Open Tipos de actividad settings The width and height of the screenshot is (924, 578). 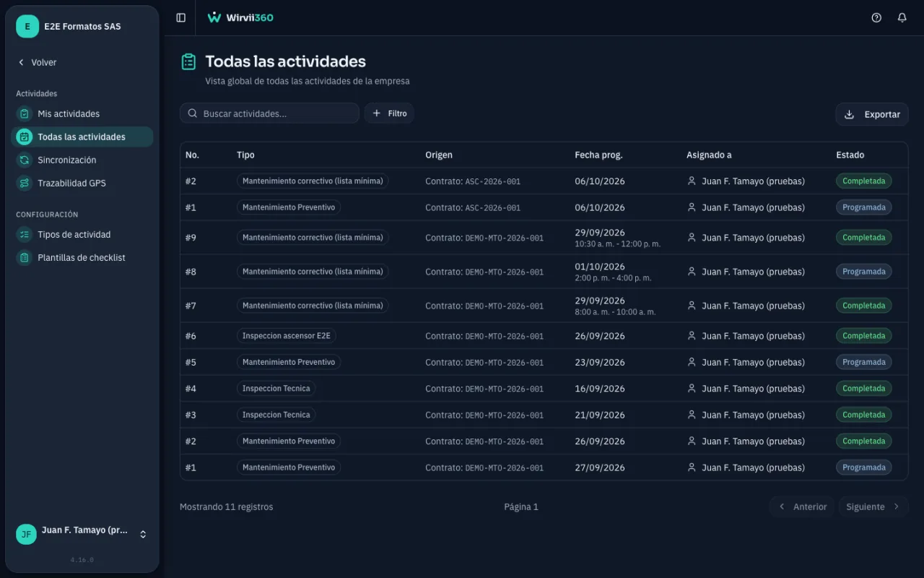click(x=82, y=234)
